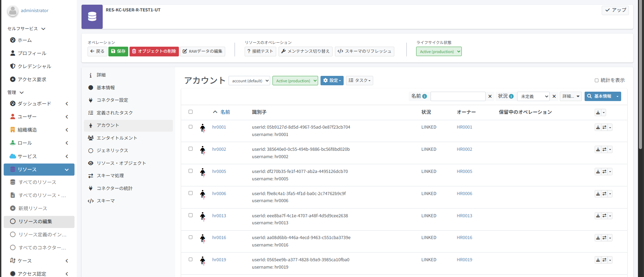Click the info icon next to 名前
This screenshot has width=644, height=277.
tap(425, 96)
